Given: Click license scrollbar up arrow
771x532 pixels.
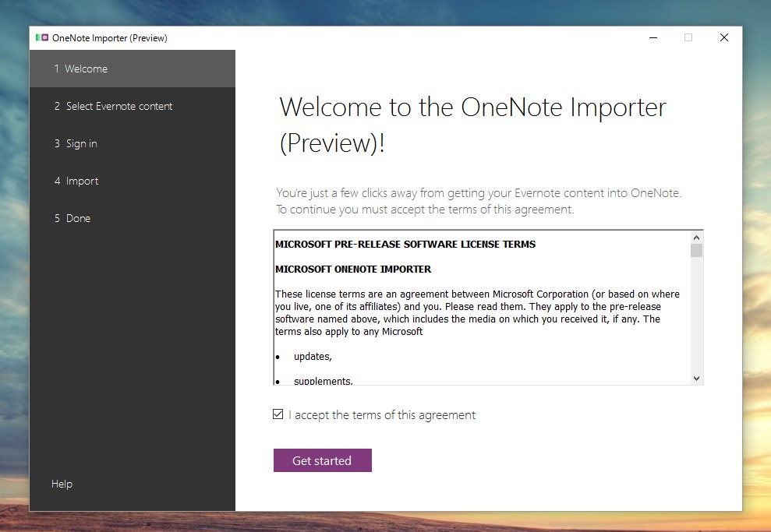Looking at the screenshot, I should point(696,238).
